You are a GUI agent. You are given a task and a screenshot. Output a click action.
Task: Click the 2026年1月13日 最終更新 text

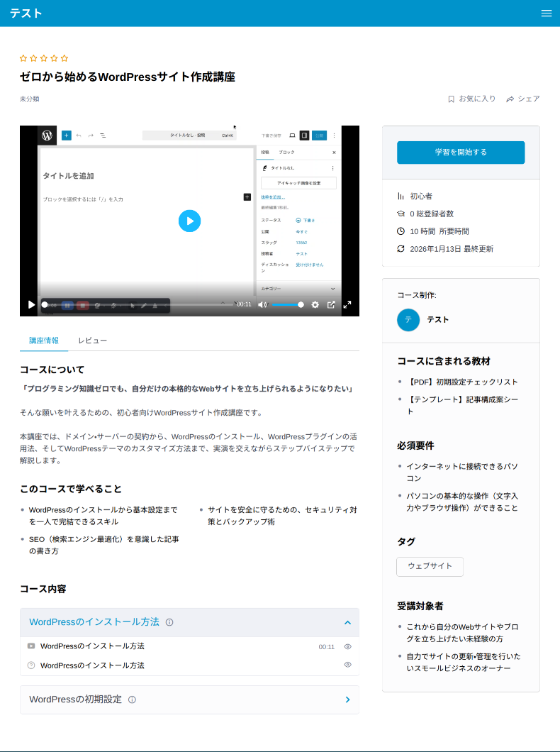click(x=452, y=249)
